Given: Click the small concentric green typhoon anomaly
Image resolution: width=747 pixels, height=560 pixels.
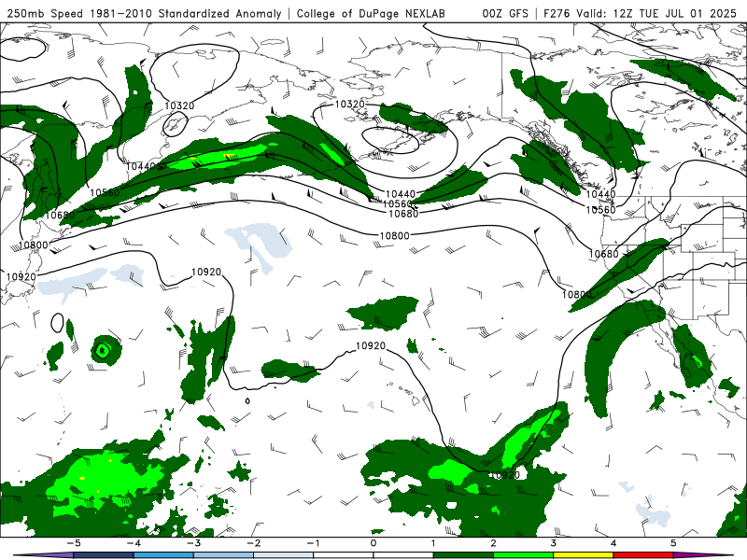Looking at the screenshot, I should tap(106, 351).
